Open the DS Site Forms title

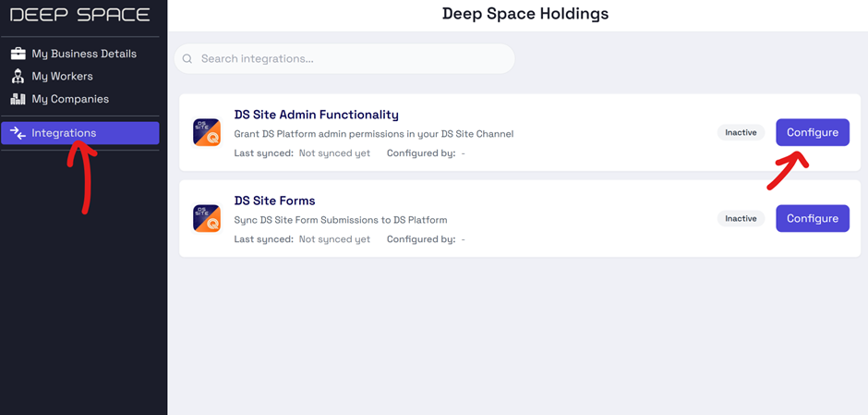click(x=274, y=201)
